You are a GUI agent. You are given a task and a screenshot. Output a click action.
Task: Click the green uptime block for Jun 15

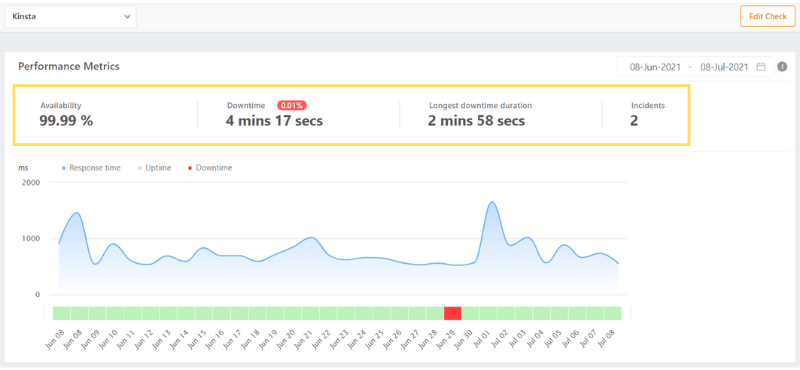[204, 313]
